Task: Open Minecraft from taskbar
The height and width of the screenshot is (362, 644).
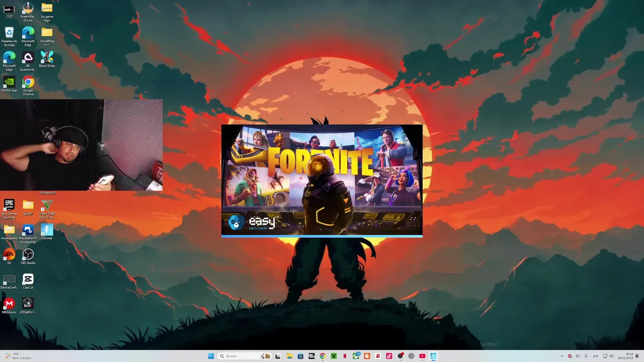Action: coord(334,356)
